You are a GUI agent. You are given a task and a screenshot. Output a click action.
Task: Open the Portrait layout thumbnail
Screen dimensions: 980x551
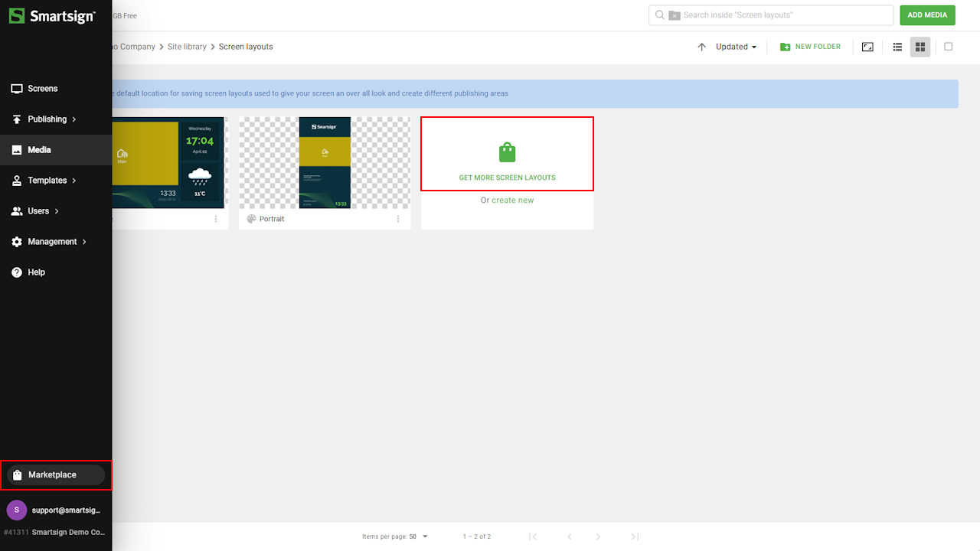[x=325, y=163]
